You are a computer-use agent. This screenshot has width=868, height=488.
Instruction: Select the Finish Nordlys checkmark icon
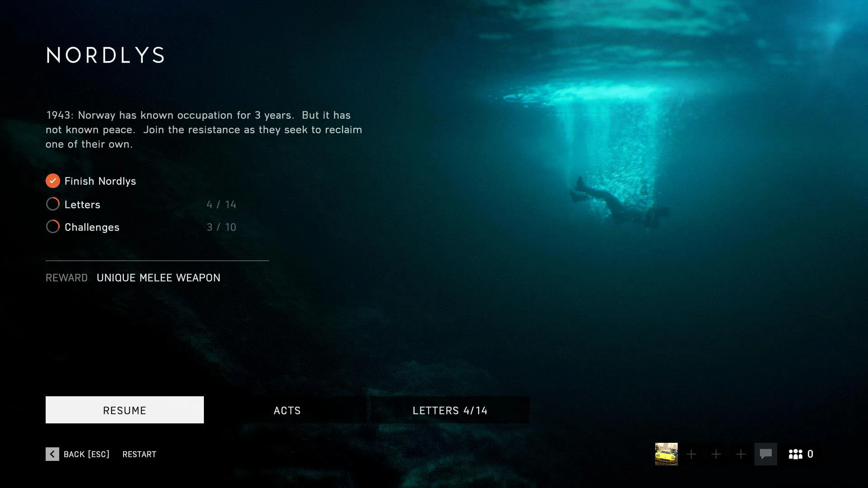tap(53, 181)
